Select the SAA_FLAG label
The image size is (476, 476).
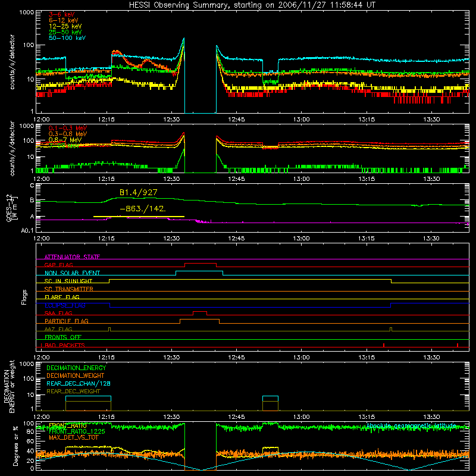pos(58,313)
